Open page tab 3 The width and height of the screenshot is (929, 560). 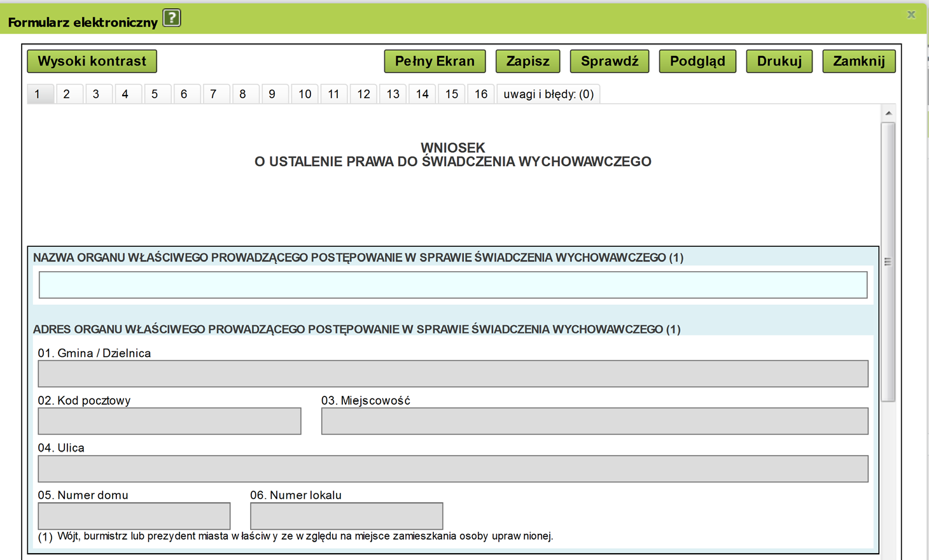[99, 94]
